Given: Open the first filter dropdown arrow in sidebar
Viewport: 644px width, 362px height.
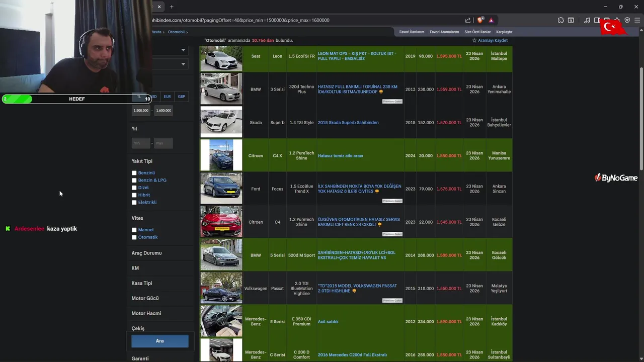Looking at the screenshot, I should [183, 50].
